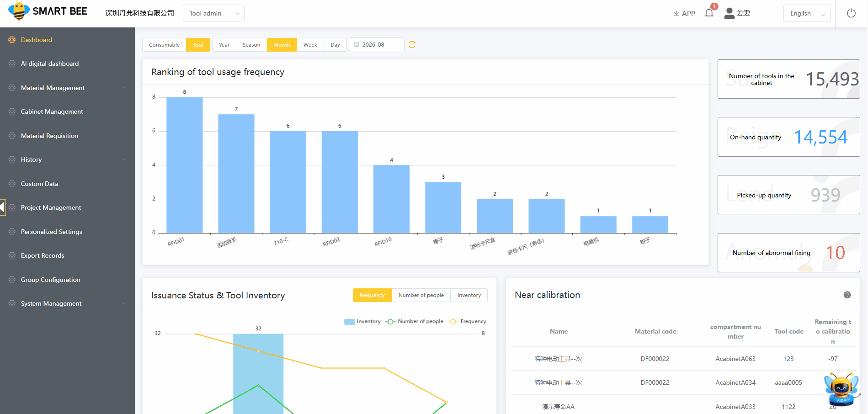Click the Cabinet Management sidebar icon
Screen dimensions: 868x414
(x=12, y=111)
